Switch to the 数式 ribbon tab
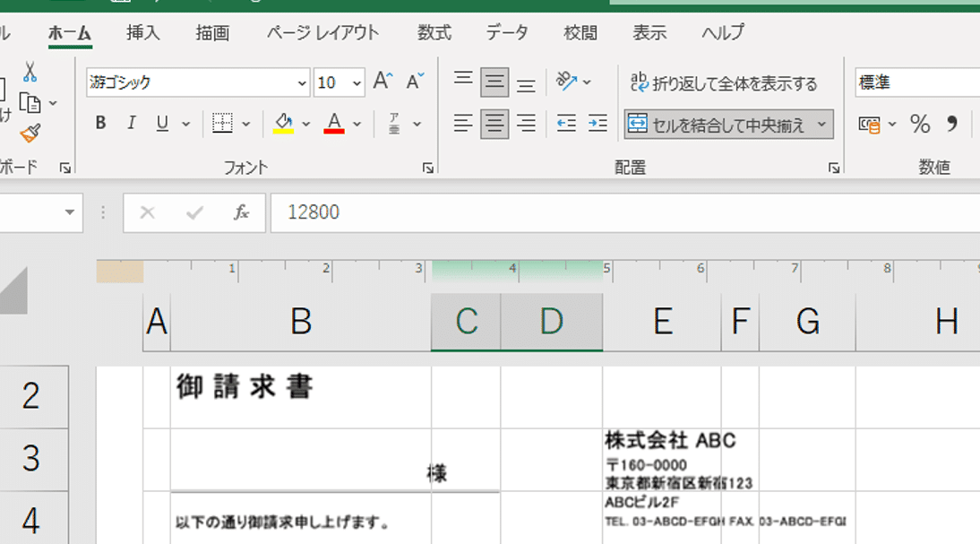 point(434,33)
